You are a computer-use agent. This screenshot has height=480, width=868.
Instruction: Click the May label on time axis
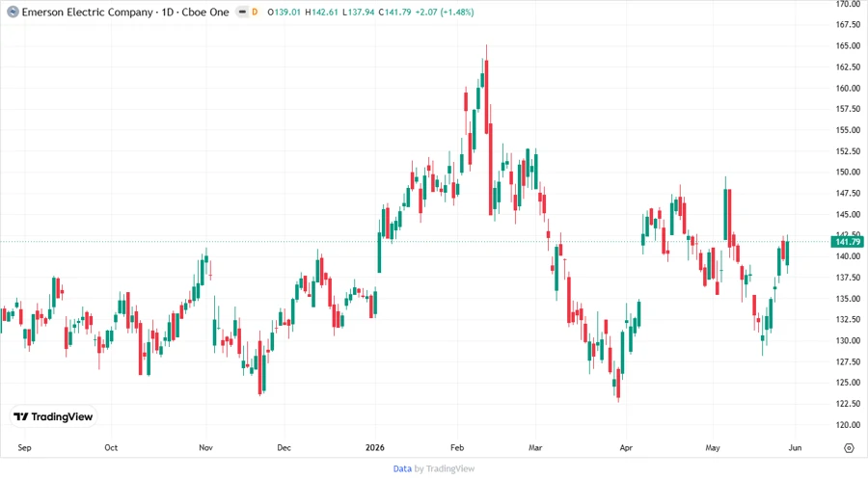[x=713, y=447]
